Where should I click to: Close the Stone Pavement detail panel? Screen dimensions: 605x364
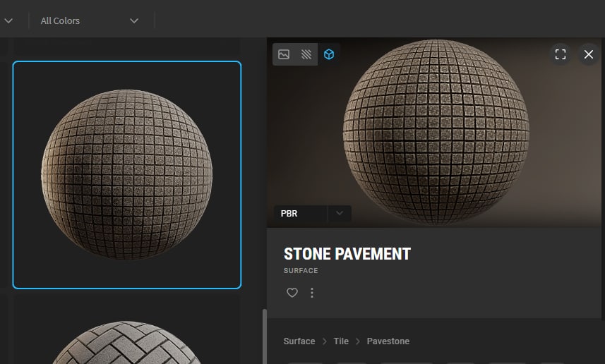coord(589,54)
